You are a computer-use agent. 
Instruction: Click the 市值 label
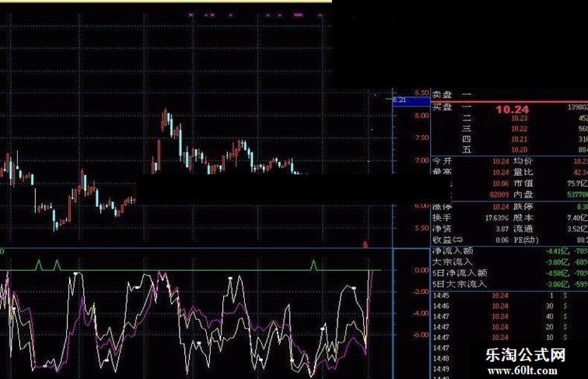coord(523,183)
